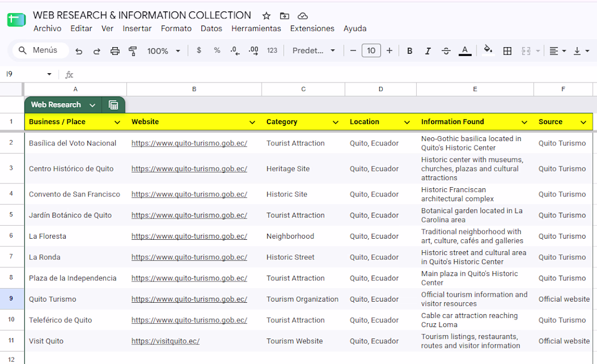Image resolution: width=597 pixels, height=364 pixels.
Task: Format as currency with dollar icon
Action: click(199, 50)
